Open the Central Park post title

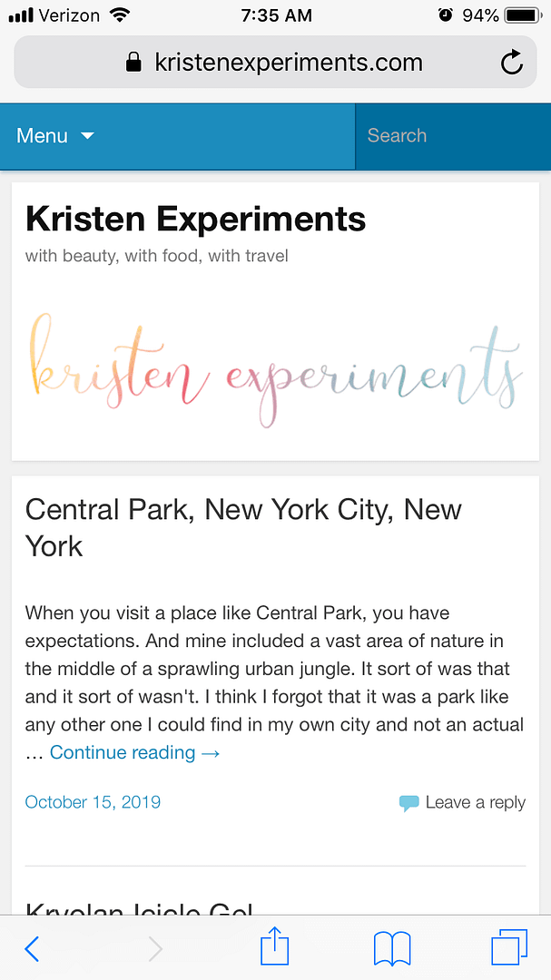(x=243, y=527)
